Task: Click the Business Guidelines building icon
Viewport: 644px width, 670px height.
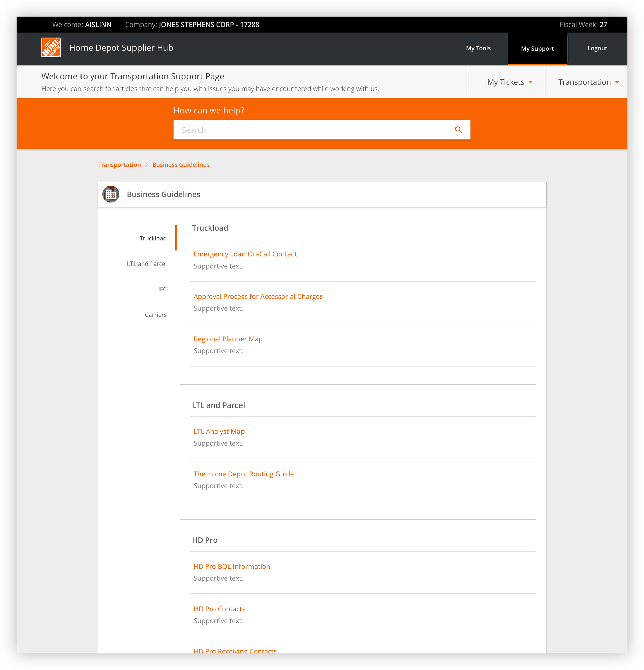Action: pos(111,194)
